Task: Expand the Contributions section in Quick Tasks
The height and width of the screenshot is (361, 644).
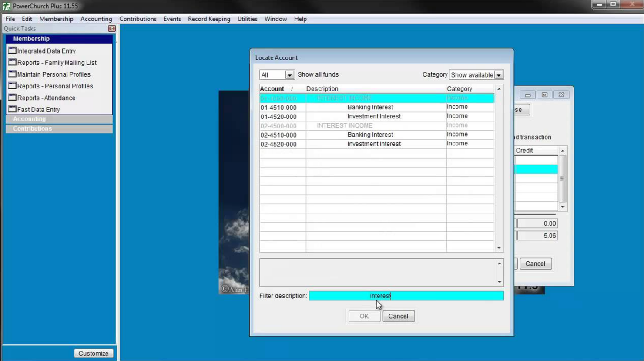Action: pyautogui.click(x=59, y=128)
